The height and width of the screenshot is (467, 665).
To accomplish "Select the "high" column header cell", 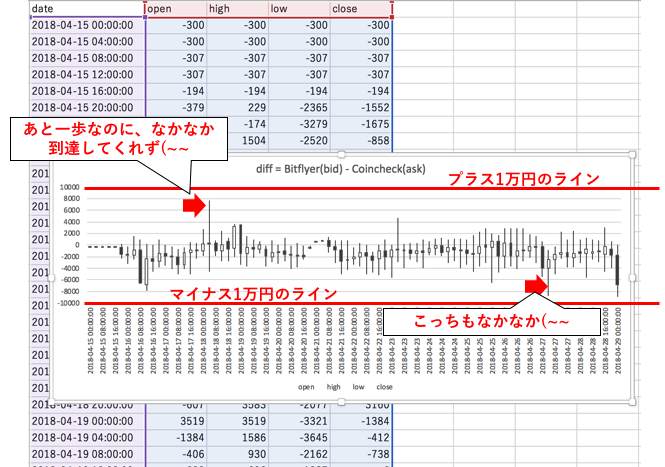I will pyautogui.click(x=238, y=9).
